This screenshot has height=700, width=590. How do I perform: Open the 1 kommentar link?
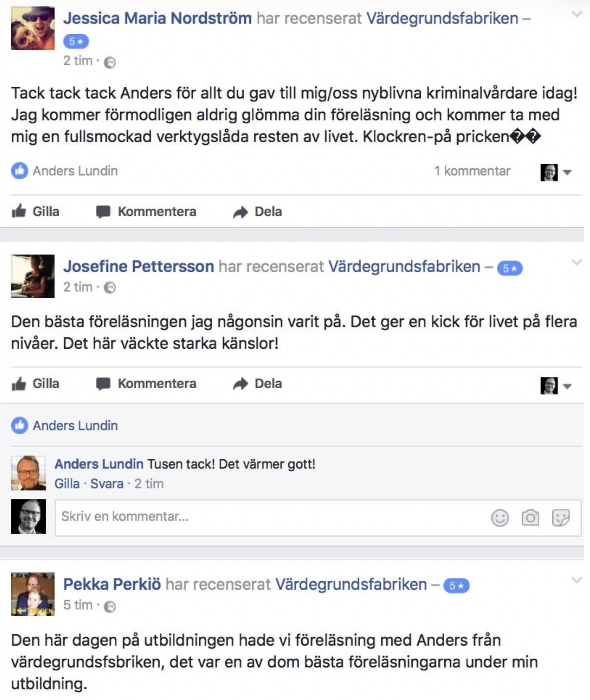pos(472,171)
